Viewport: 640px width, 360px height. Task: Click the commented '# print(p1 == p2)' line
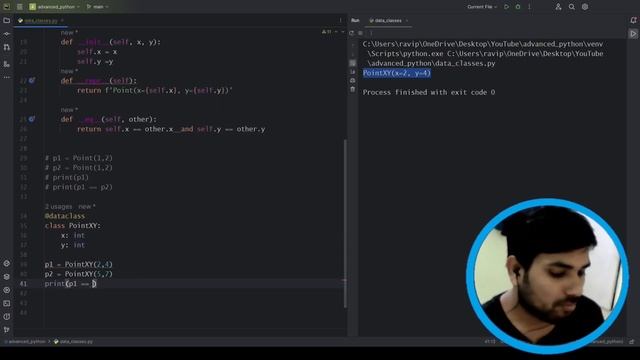coord(78,187)
